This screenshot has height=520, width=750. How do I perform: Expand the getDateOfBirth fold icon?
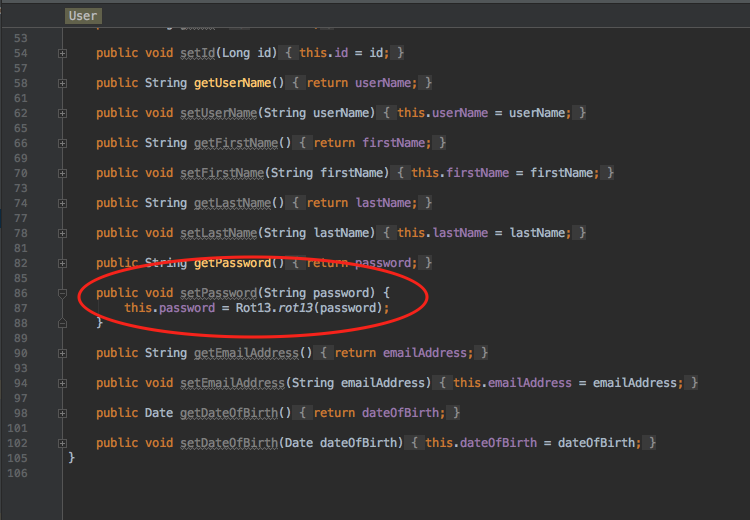[62, 413]
